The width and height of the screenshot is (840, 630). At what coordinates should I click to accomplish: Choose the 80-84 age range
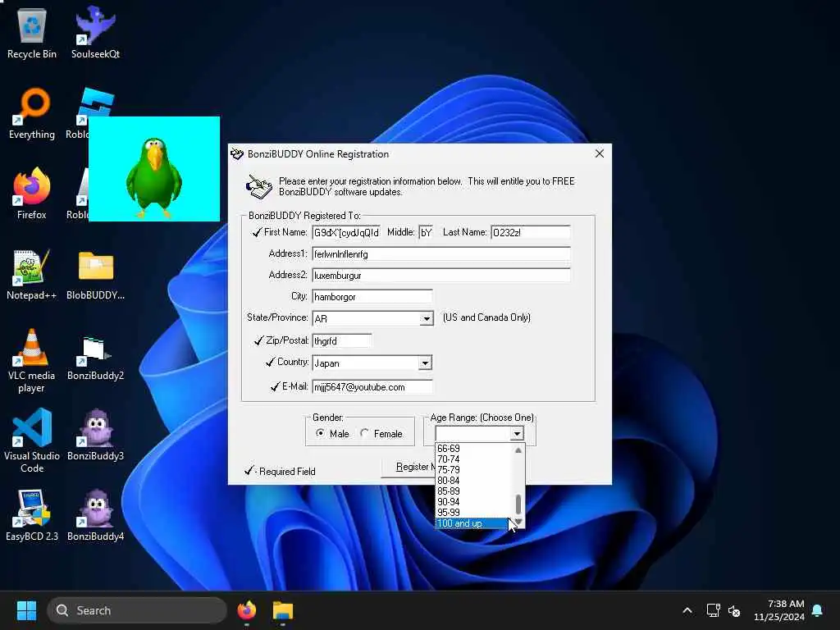click(473, 481)
